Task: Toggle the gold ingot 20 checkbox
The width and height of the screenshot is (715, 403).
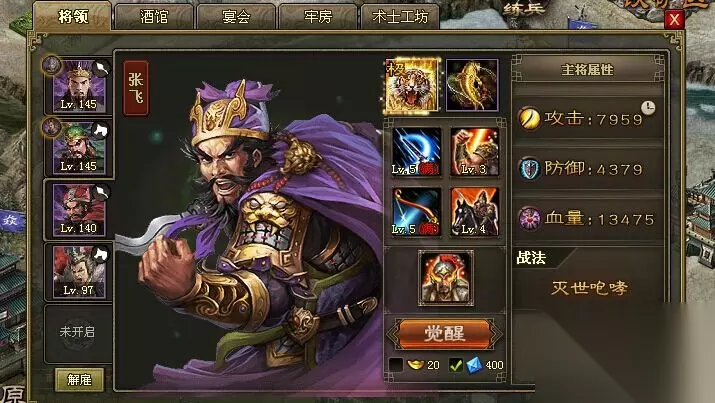Action: point(396,365)
